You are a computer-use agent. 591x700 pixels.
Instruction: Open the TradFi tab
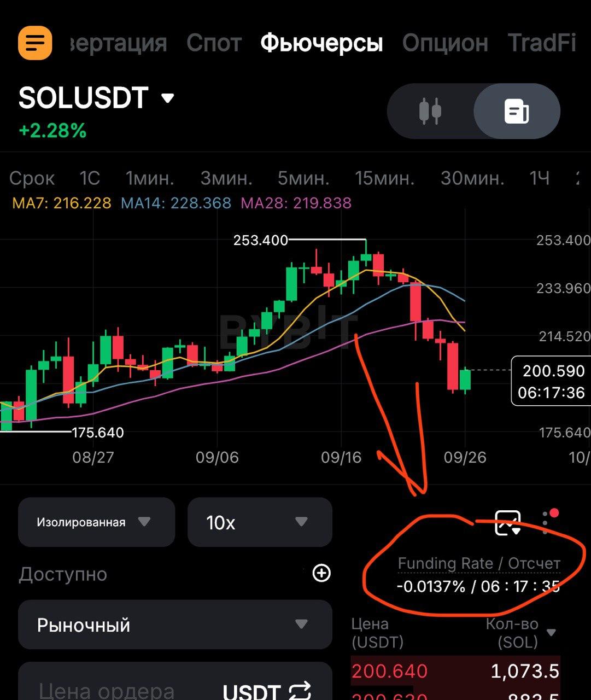(541, 43)
